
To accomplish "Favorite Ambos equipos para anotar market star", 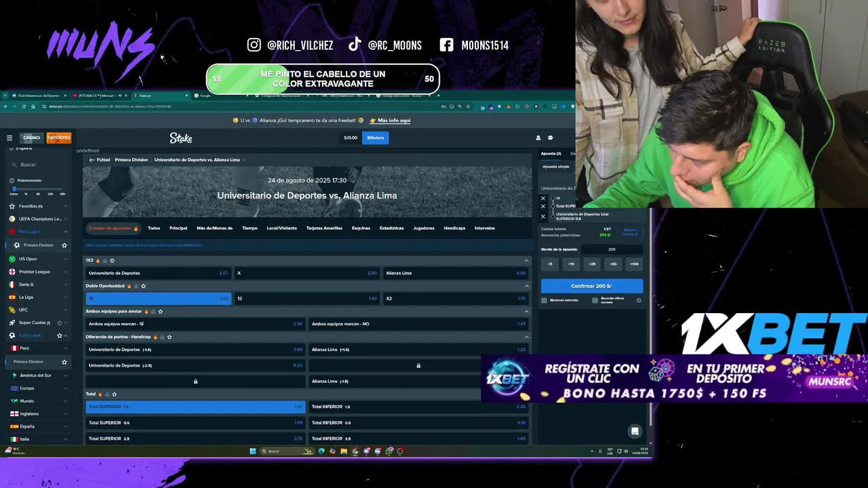I will point(160,312).
